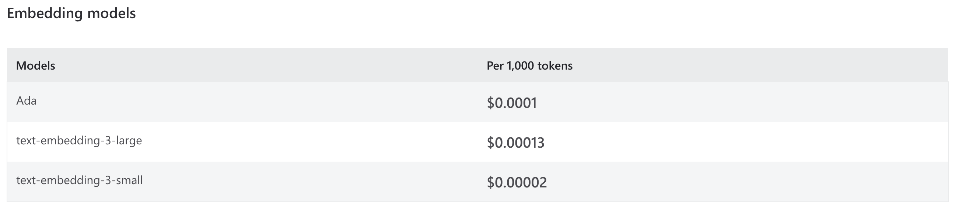Select the Models column header
The width and height of the screenshot is (980, 218).
pyautogui.click(x=35, y=66)
